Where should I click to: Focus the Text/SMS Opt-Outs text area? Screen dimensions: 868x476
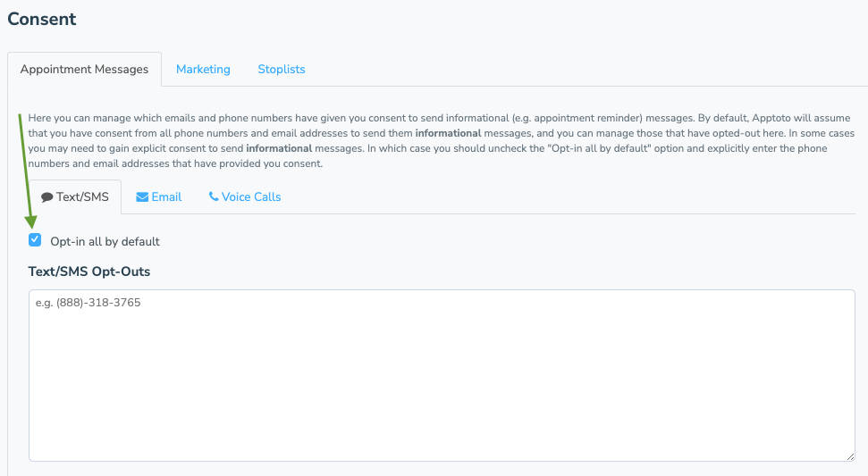(442, 375)
